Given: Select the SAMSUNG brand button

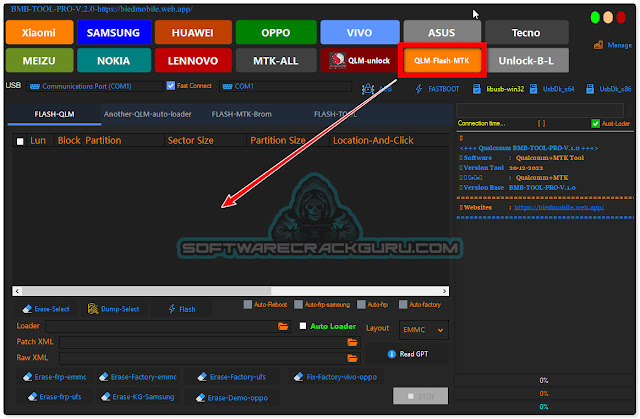Looking at the screenshot, I should pos(113,32).
